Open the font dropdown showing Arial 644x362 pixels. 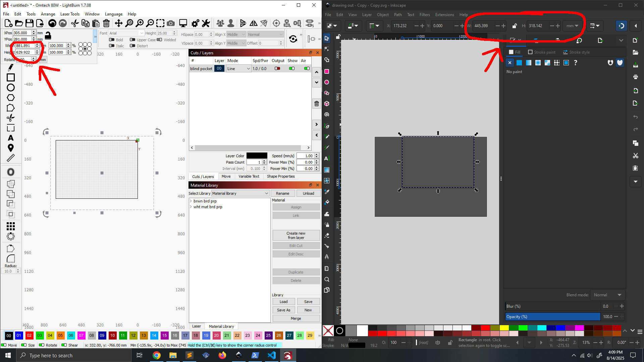[126, 33]
